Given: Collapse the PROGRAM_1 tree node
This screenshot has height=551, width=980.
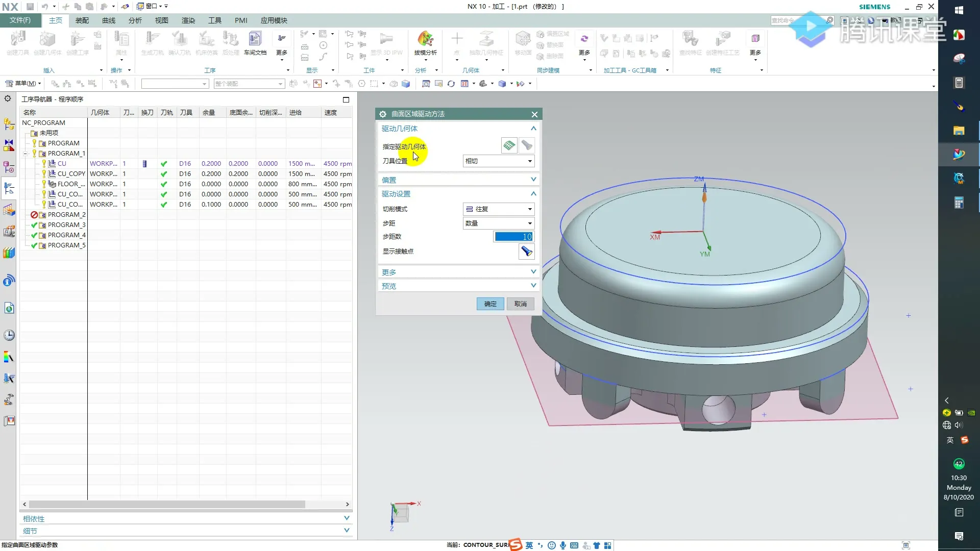Looking at the screenshot, I should pyautogui.click(x=26, y=154).
